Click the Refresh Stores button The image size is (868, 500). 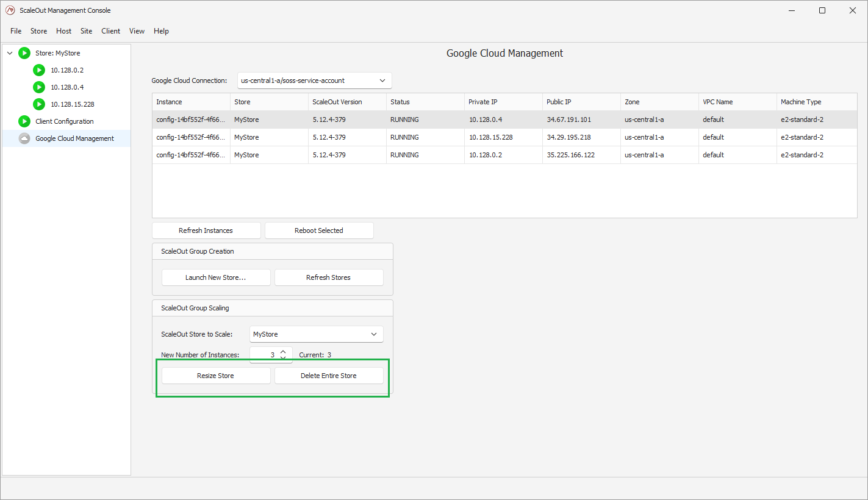[329, 277]
